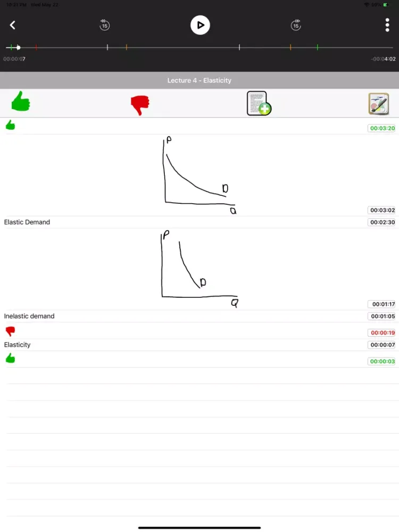Click the red marker on the timeline

click(x=36, y=47)
